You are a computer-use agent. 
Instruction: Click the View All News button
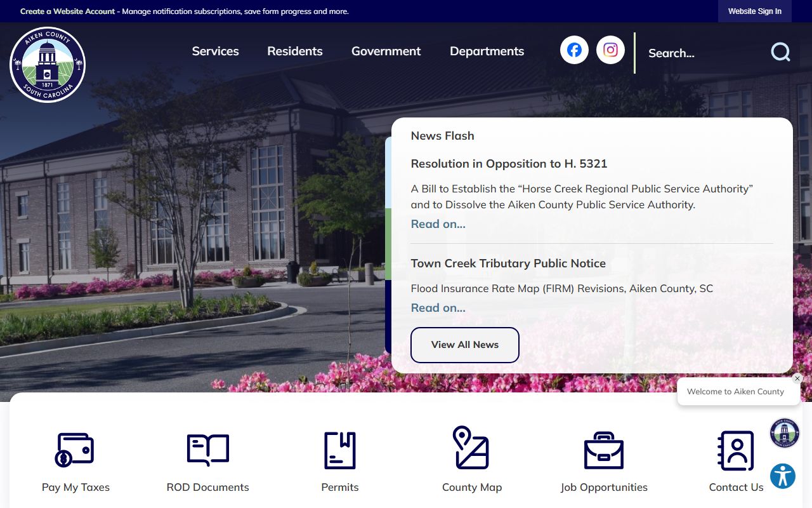pos(465,345)
